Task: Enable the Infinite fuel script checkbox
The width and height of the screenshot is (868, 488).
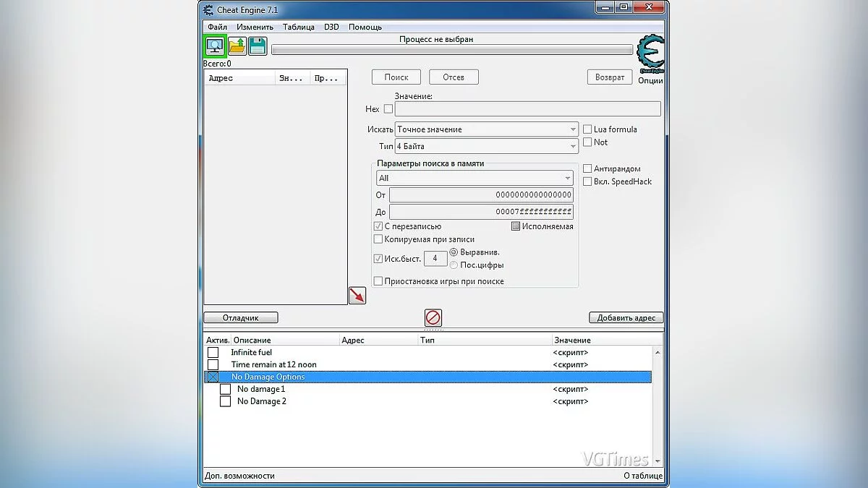Action: pyautogui.click(x=213, y=353)
